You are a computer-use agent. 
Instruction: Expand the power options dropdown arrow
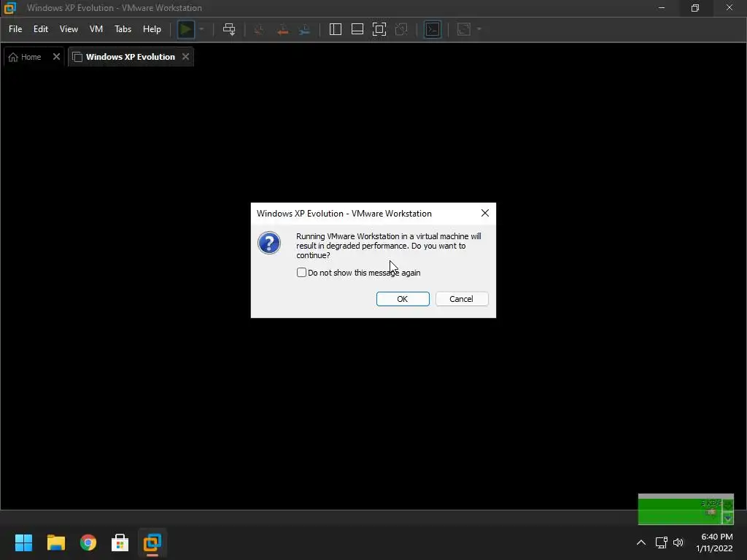pos(201,29)
